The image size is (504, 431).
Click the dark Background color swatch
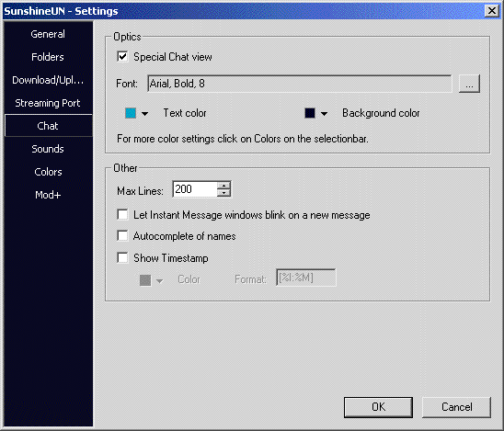(310, 113)
